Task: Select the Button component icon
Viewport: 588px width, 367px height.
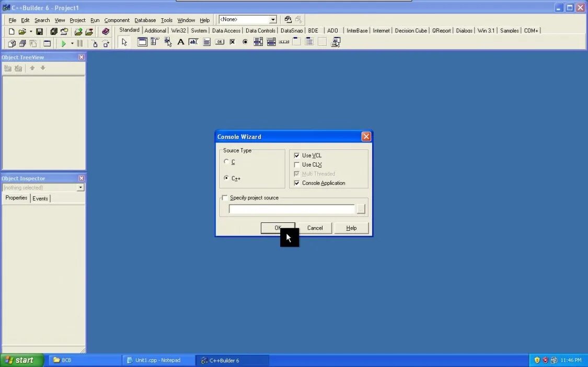Action: [220, 42]
